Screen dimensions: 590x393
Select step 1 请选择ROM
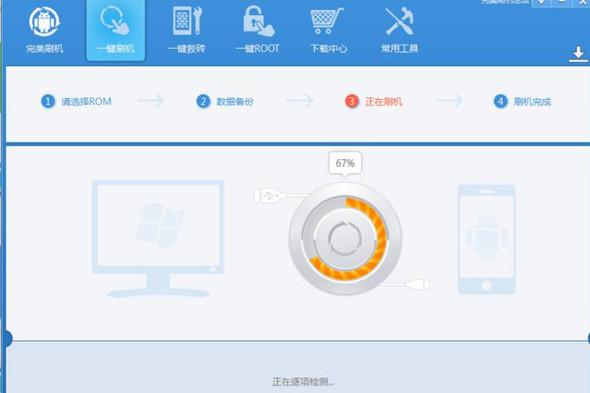(76, 101)
